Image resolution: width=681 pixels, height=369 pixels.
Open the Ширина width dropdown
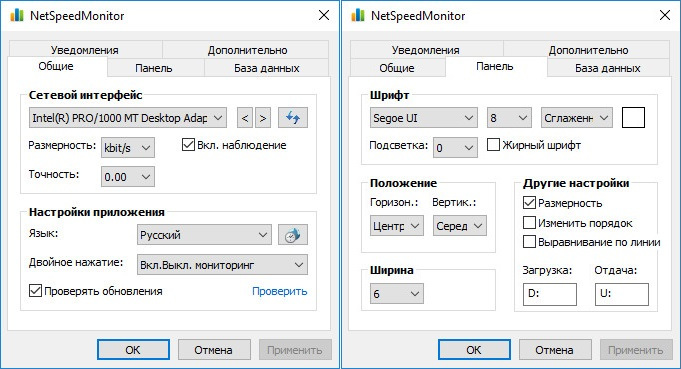(397, 293)
